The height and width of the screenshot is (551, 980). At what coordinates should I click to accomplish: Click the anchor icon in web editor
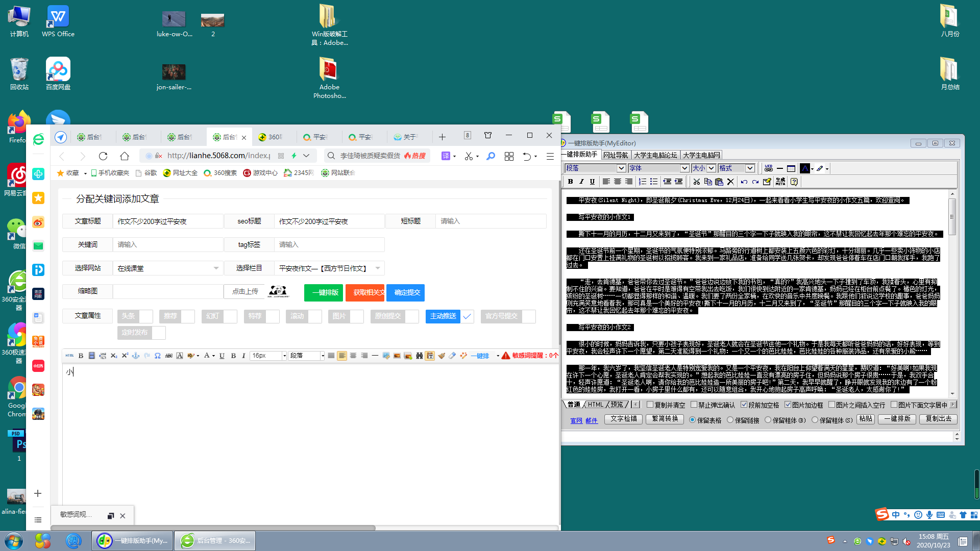[x=136, y=356]
